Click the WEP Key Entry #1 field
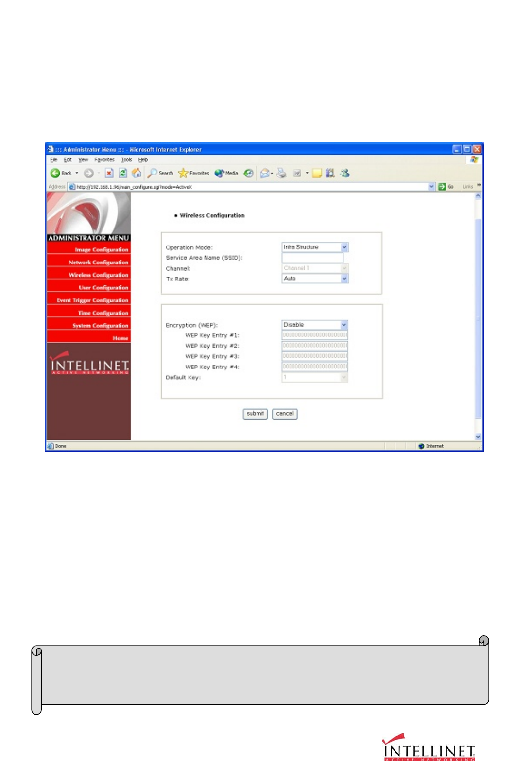This screenshot has height=772, width=532. (x=315, y=335)
